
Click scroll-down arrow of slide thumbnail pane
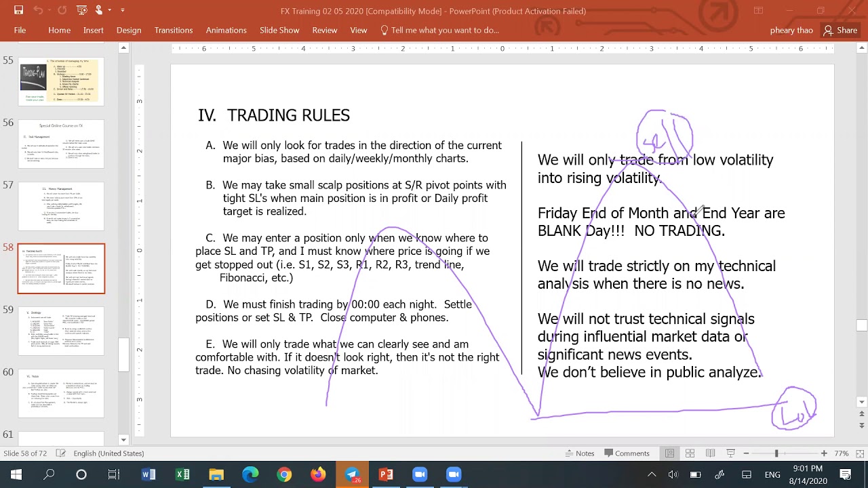(123, 440)
